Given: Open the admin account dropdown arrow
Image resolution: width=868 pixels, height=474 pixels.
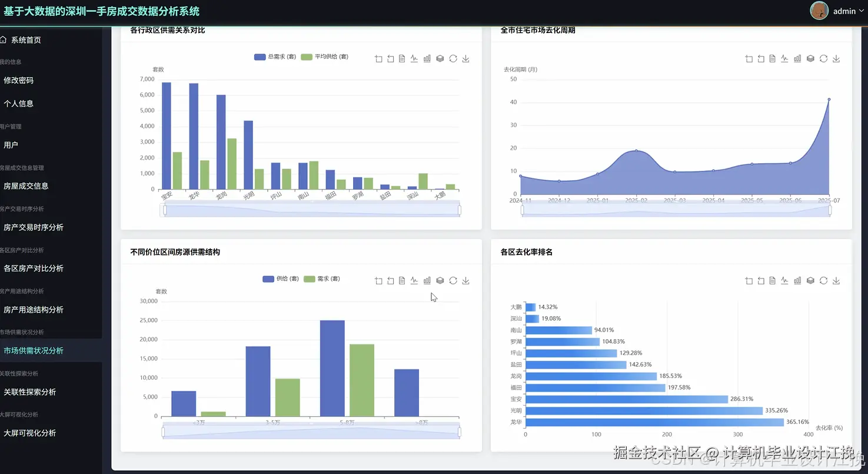Looking at the screenshot, I should tap(861, 11).
